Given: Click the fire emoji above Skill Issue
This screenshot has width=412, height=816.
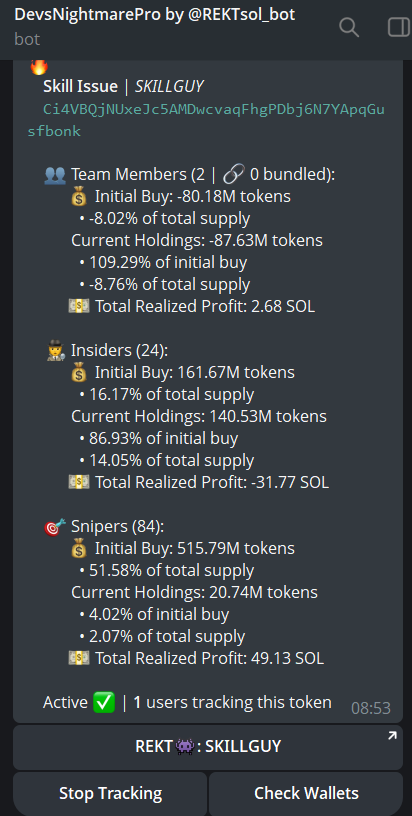Looking at the screenshot, I should click(39, 68).
